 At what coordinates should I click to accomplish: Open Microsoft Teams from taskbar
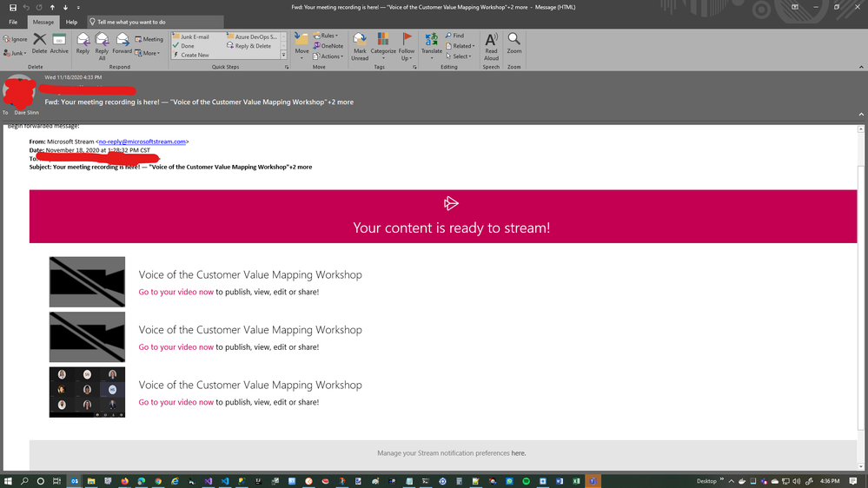coord(593,481)
